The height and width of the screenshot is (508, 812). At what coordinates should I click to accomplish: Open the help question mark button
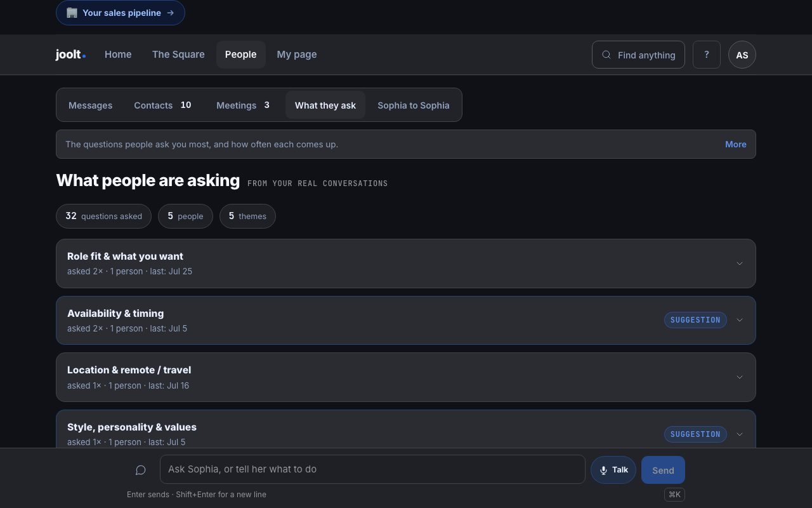[706, 55]
